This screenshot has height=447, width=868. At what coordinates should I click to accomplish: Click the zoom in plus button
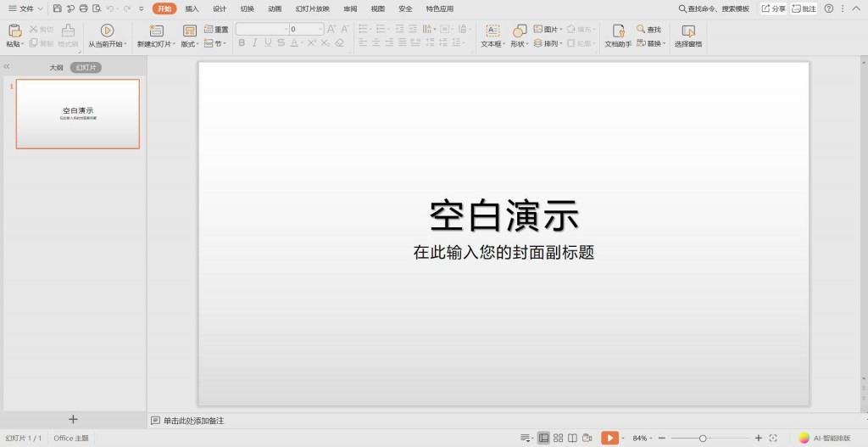point(759,438)
